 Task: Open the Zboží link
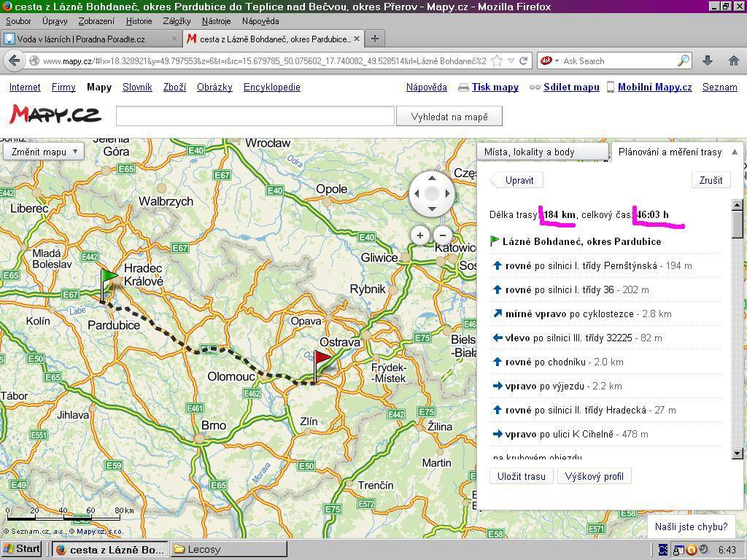pyautogui.click(x=174, y=87)
